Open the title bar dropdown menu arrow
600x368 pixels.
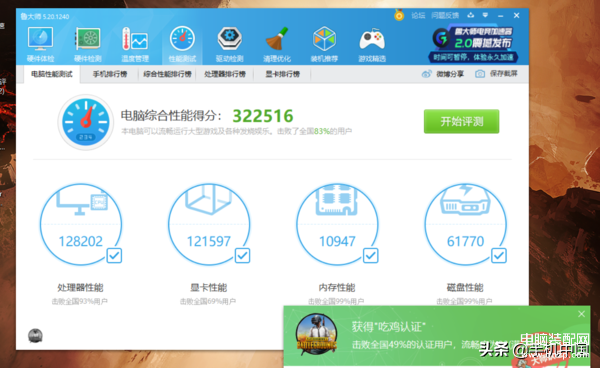pos(485,15)
